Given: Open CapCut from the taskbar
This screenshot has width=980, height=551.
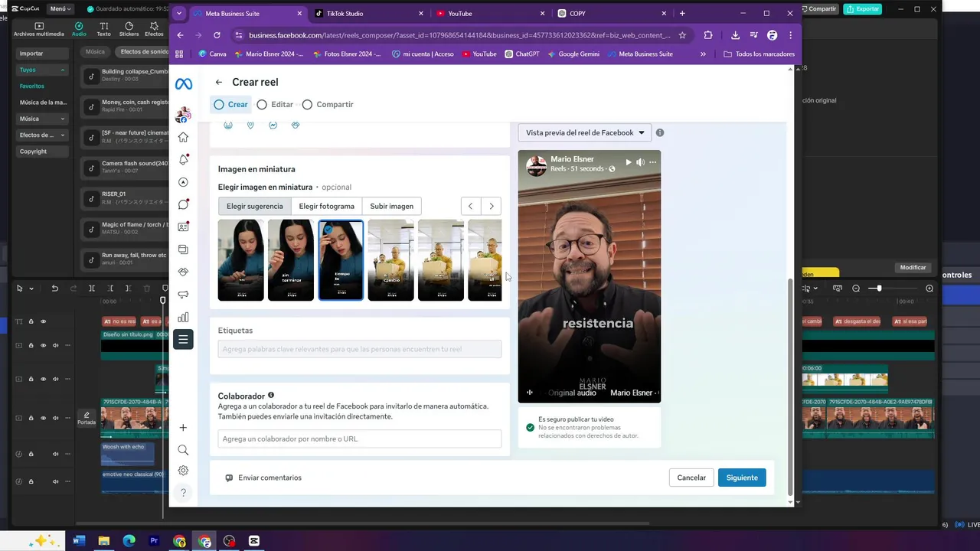Looking at the screenshot, I should pos(254,541).
